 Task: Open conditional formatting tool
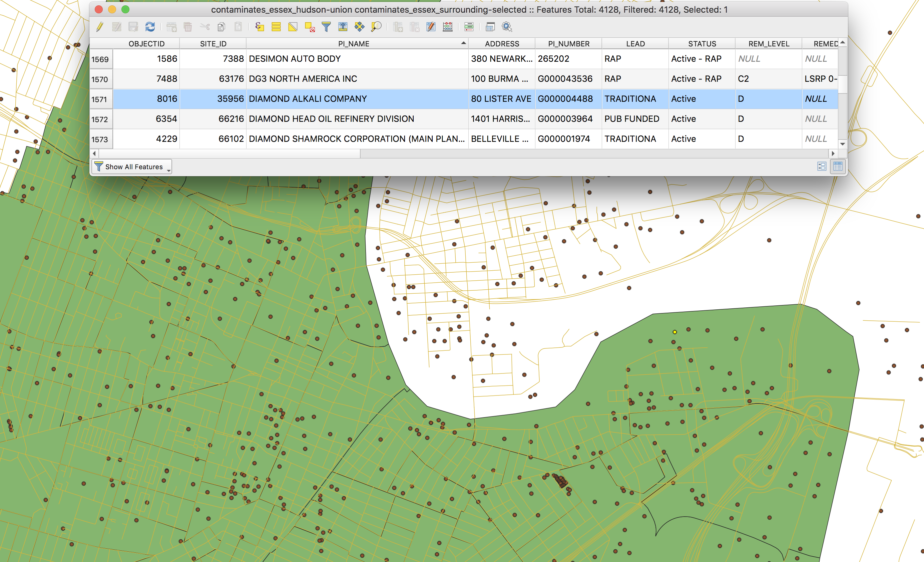click(469, 27)
